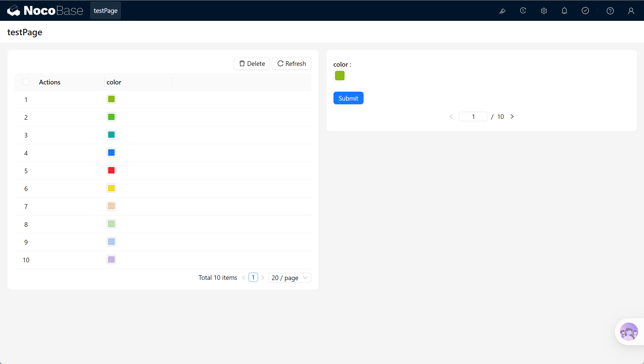This screenshot has width=644, height=364.
Task: Open the settings gear icon
Action: (544, 11)
